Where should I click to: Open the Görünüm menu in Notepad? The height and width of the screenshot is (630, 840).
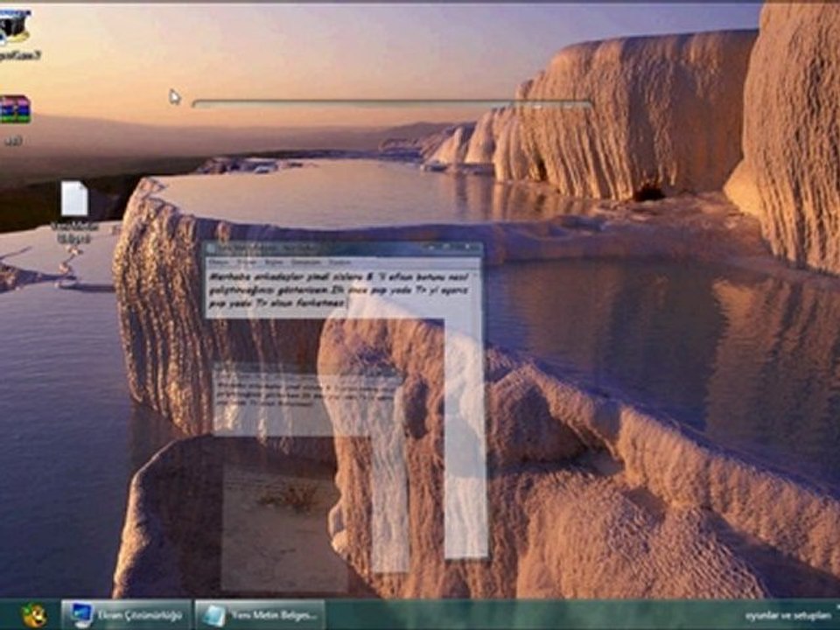click(x=305, y=262)
